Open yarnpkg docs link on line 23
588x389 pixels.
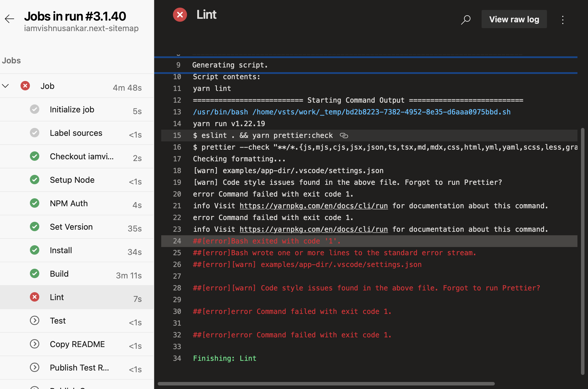point(313,229)
